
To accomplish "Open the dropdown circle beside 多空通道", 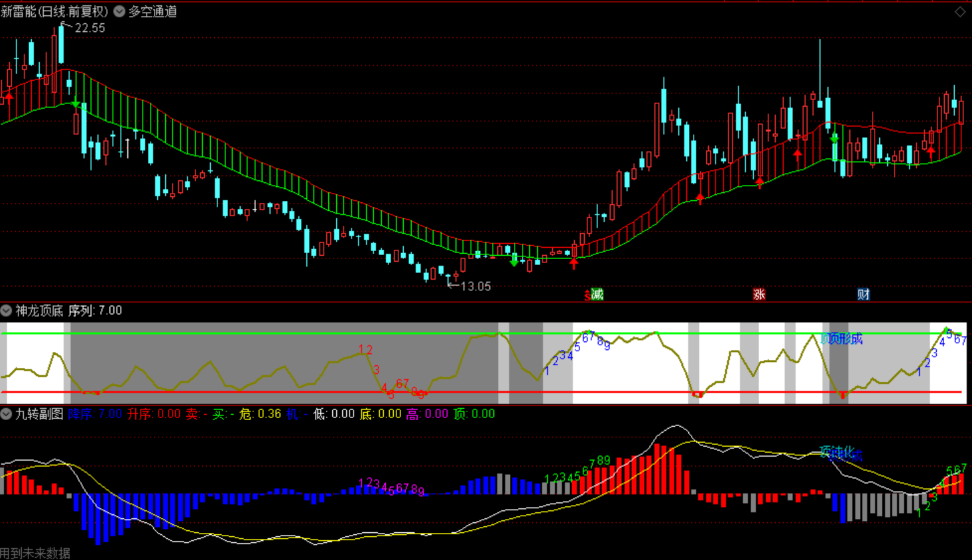I will (119, 11).
